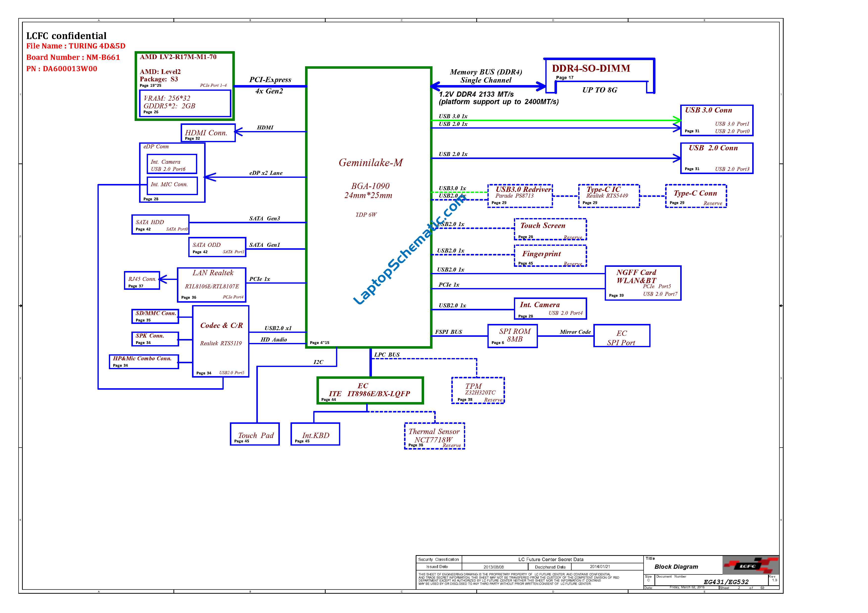
Task: Click the Board Number : NM-B661 text
Action: coord(73,57)
